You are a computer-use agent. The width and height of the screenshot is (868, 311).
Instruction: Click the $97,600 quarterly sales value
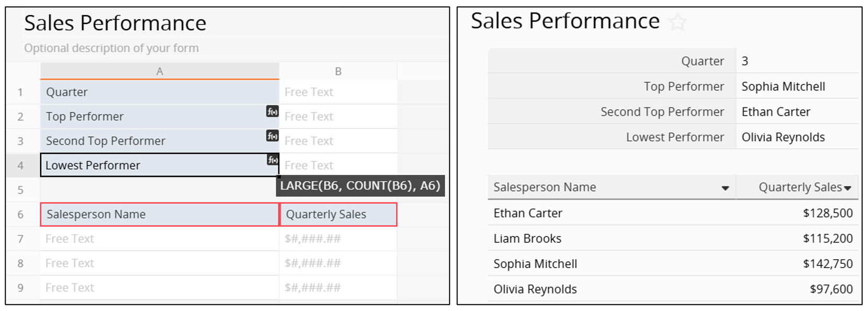(x=831, y=289)
